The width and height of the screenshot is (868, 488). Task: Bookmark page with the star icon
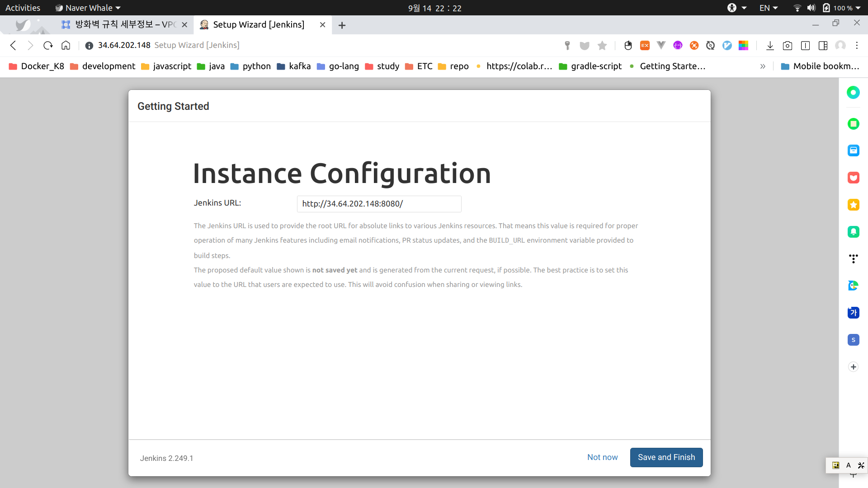[602, 45]
